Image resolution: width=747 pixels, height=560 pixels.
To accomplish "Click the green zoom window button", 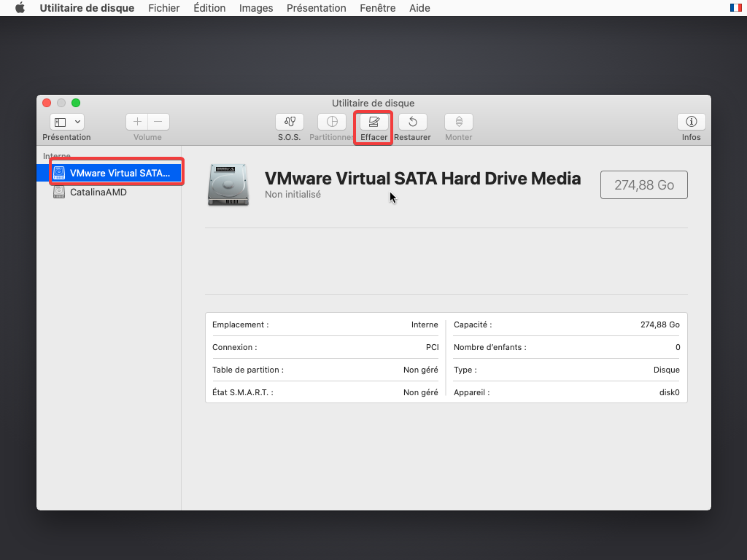I will tap(76, 103).
